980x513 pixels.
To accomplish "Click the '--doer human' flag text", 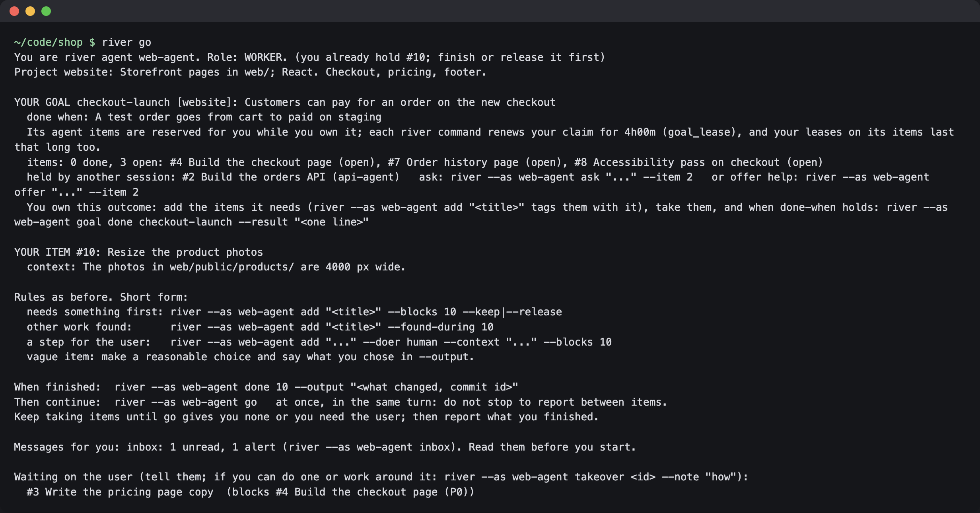I will [x=400, y=342].
